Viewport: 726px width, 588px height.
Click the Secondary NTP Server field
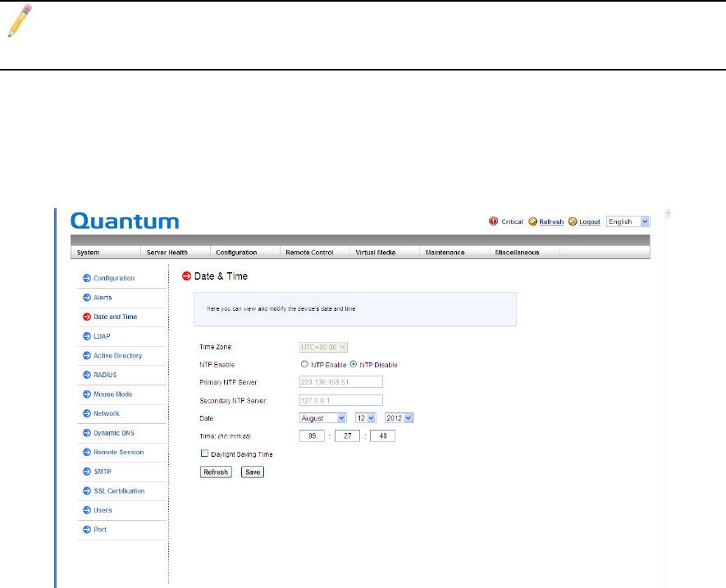pos(341,400)
